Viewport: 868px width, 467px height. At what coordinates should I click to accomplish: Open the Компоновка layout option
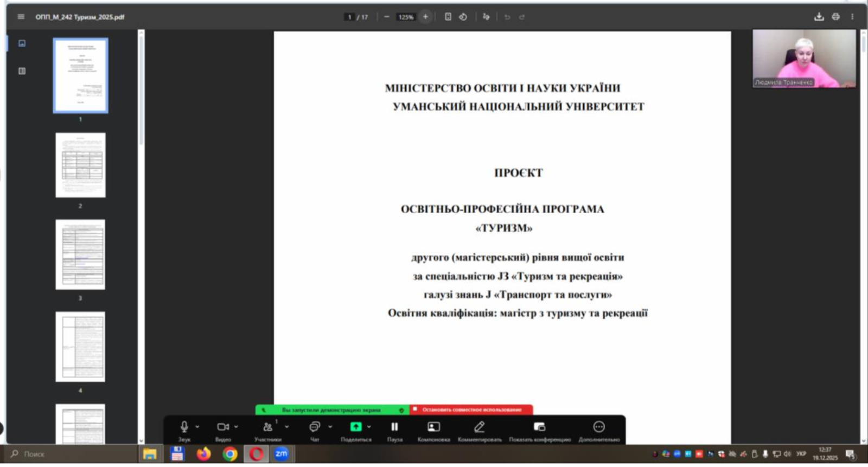tap(433, 430)
